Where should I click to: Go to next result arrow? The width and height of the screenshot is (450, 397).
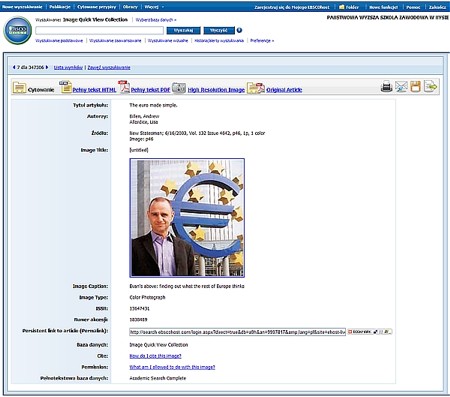pos(47,67)
